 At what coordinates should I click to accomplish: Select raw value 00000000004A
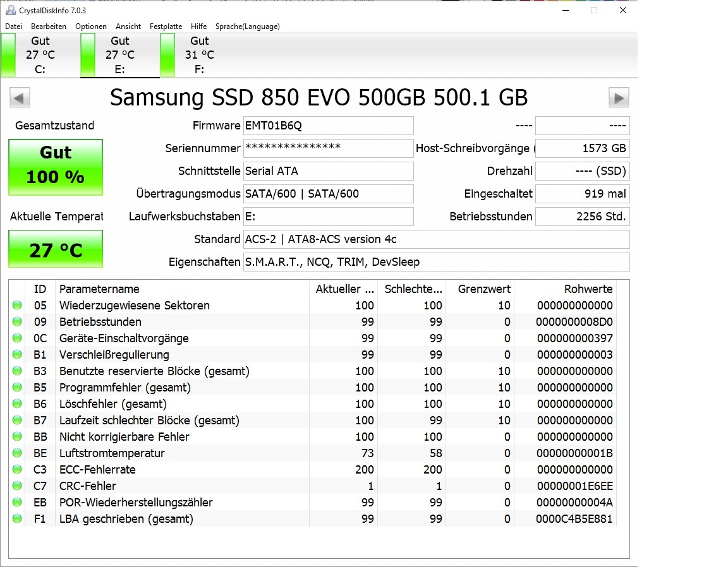pyautogui.click(x=574, y=503)
